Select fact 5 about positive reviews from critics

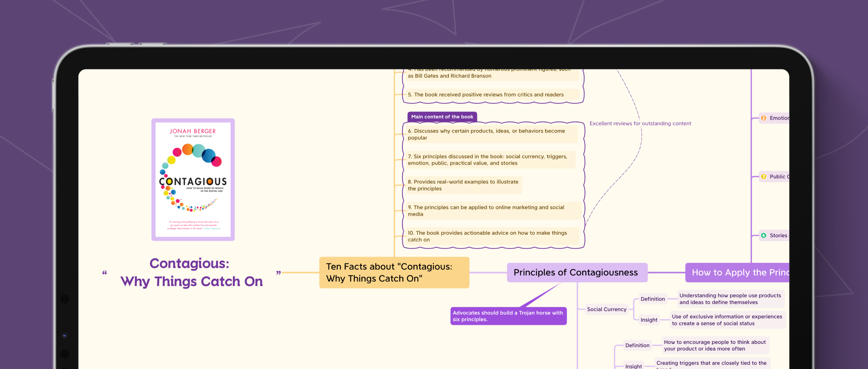click(485, 95)
